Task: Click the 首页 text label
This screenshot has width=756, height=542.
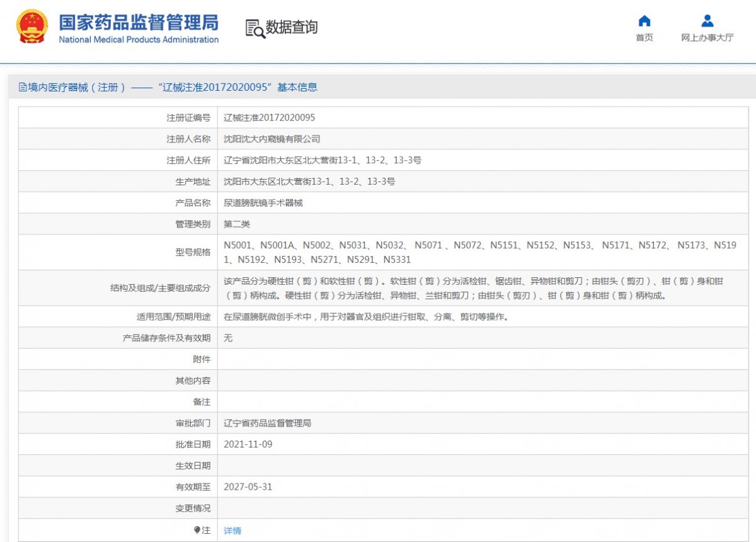Action: (x=644, y=38)
